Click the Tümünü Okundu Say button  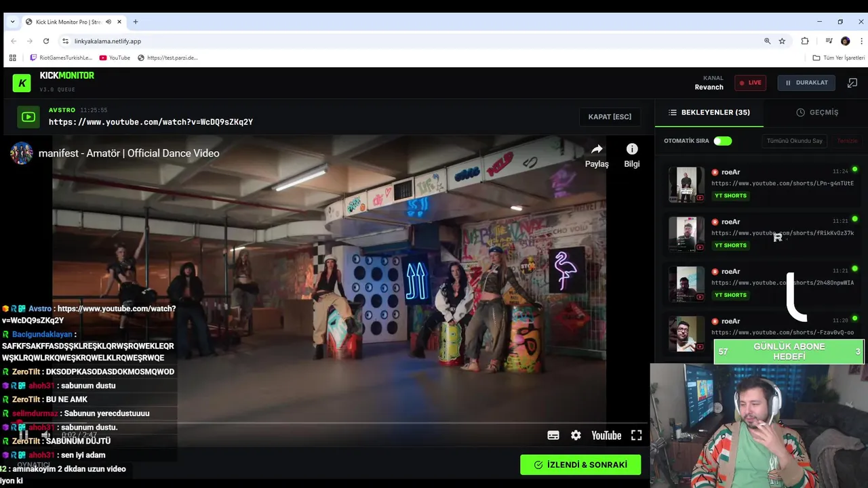(x=795, y=141)
